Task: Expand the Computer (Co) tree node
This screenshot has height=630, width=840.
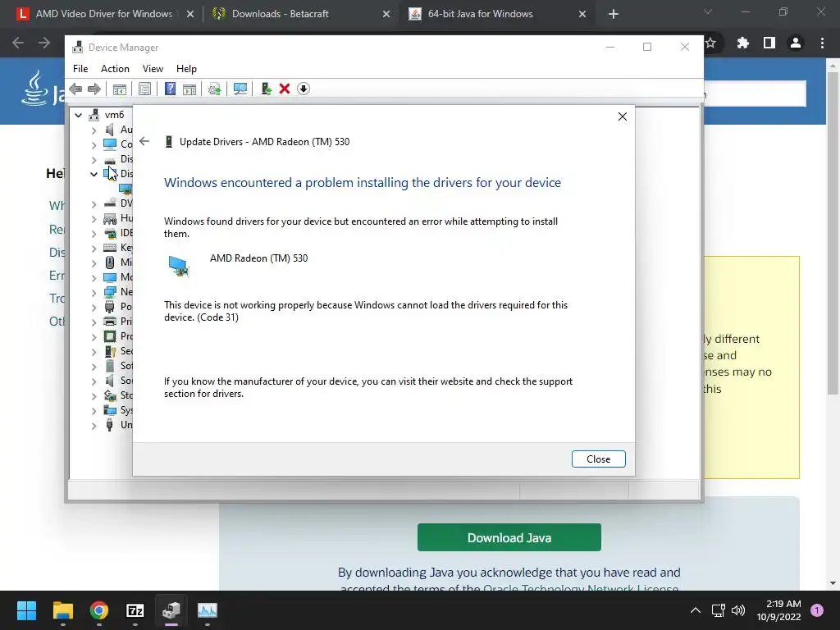Action: (94, 144)
